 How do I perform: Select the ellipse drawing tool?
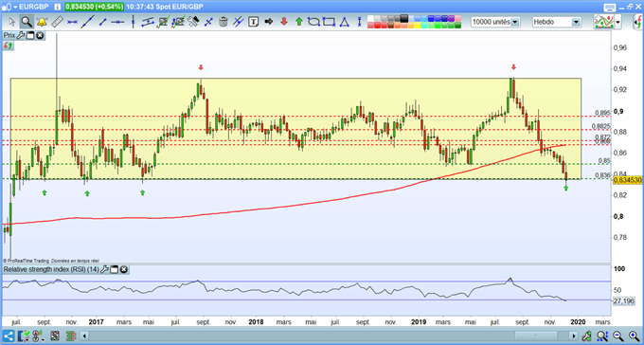pyautogui.click(x=313, y=22)
